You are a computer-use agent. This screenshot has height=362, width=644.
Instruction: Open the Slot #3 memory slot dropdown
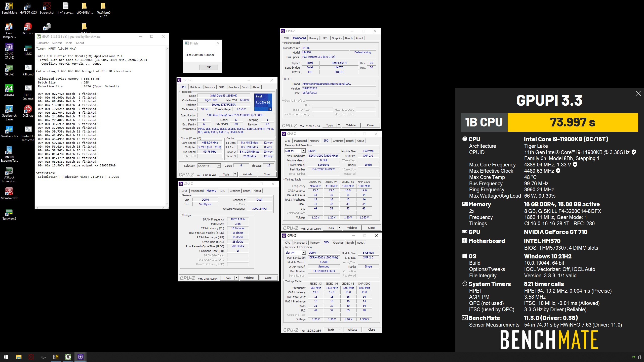click(303, 151)
